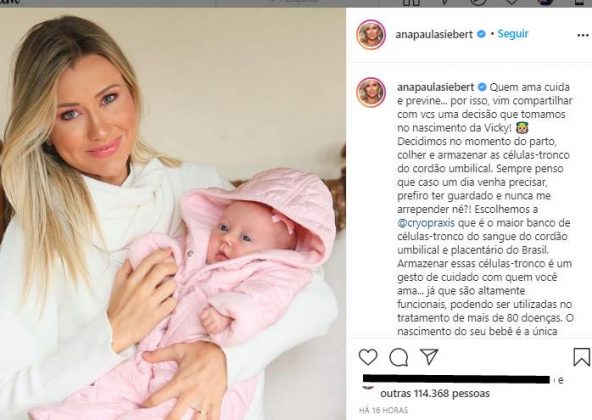Click the baby emoji in the caption
Image resolution: width=592 pixels, height=420 pixels.
522,128
